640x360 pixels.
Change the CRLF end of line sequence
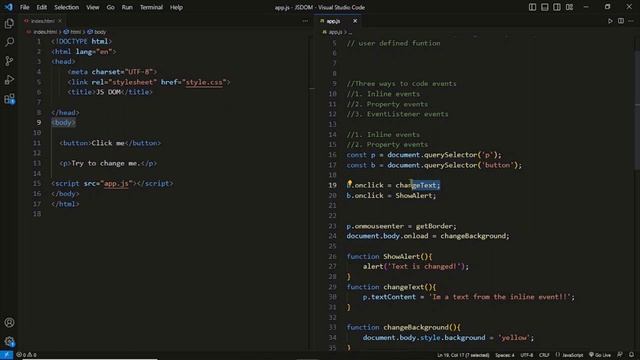544,355
